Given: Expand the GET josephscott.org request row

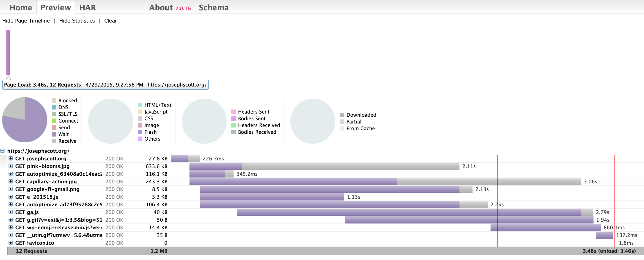Looking at the screenshot, I should click(11, 158).
